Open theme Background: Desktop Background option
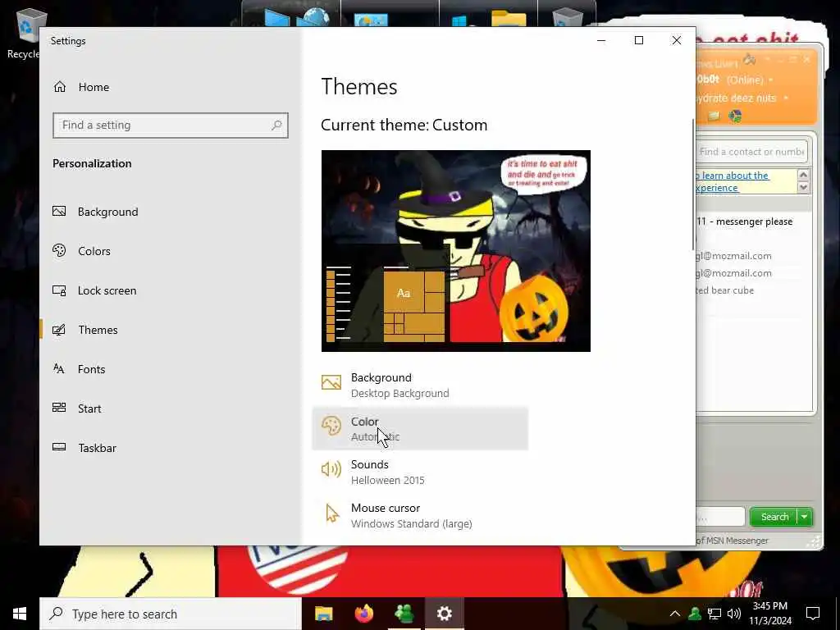 420,386
